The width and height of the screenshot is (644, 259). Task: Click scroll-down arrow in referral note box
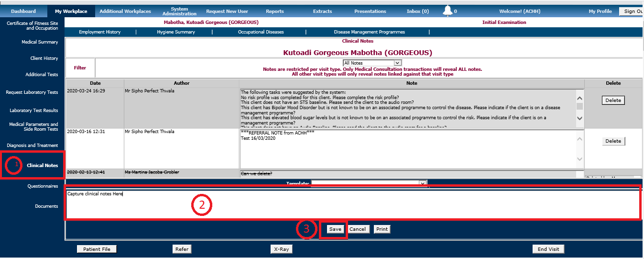[579, 159]
